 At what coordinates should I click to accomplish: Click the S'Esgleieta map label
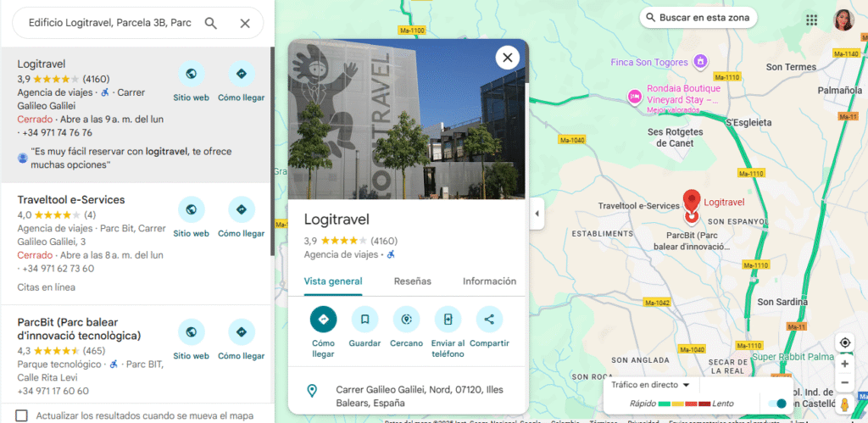(748, 122)
